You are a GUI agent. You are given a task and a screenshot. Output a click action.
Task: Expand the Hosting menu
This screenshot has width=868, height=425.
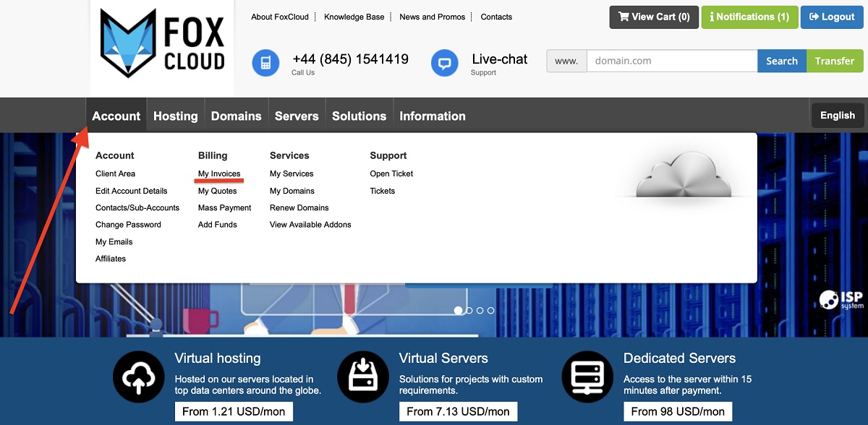(x=175, y=116)
